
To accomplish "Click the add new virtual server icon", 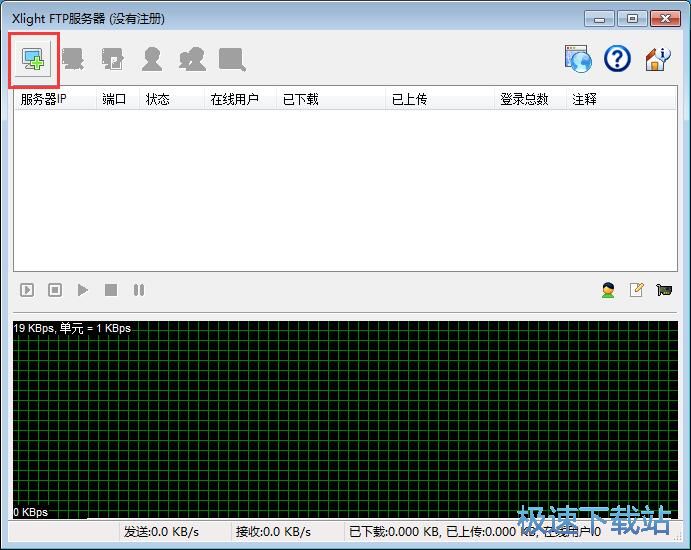I will pos(33,59).
